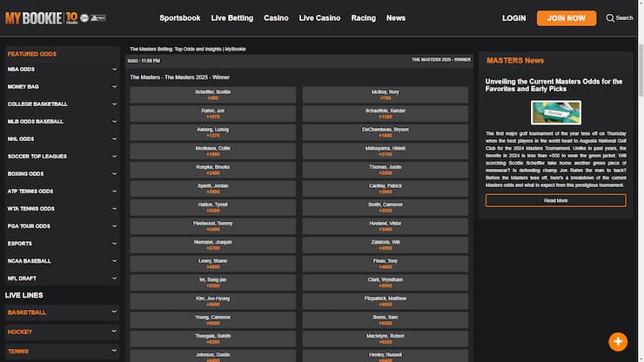Image resolution: width=644 pixels, height=362 pixels.
Task: Open Live Casino
Action: 319,18
